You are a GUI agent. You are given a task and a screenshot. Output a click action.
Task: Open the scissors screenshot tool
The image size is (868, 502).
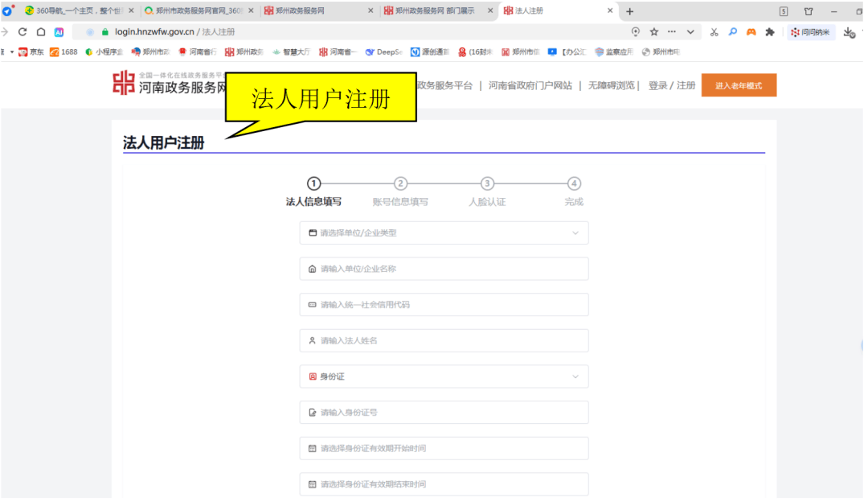[714, 32]
